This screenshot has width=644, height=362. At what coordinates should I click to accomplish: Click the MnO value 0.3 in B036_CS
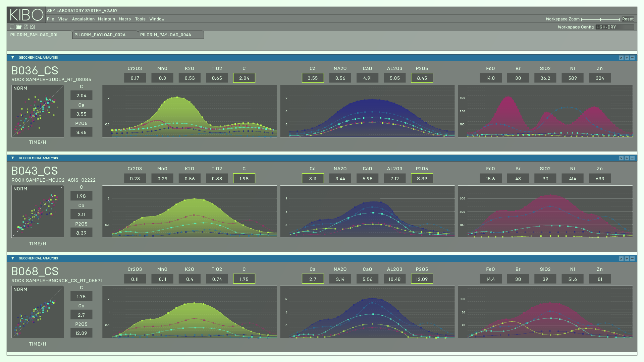pyautogui.click(x=162, y=78)
